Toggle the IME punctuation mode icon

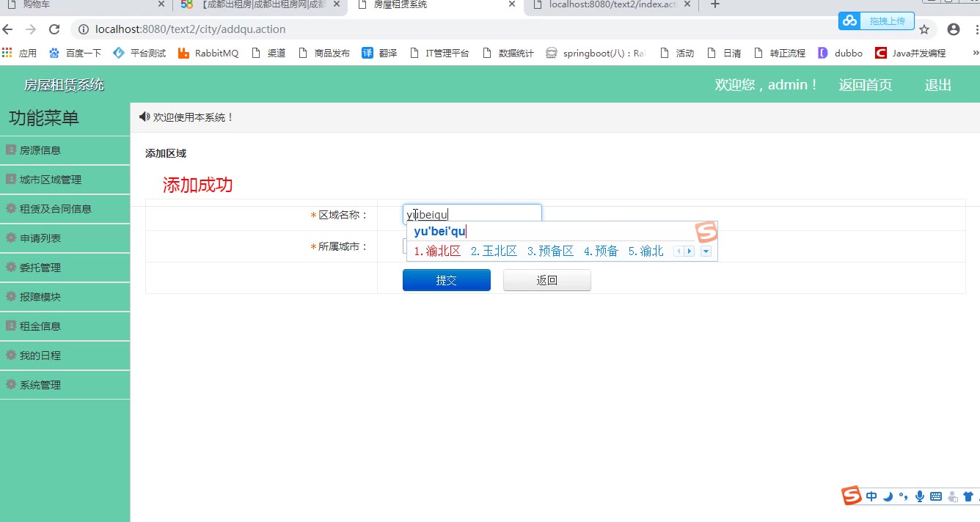pyautogui.click(x=904, y=496)
